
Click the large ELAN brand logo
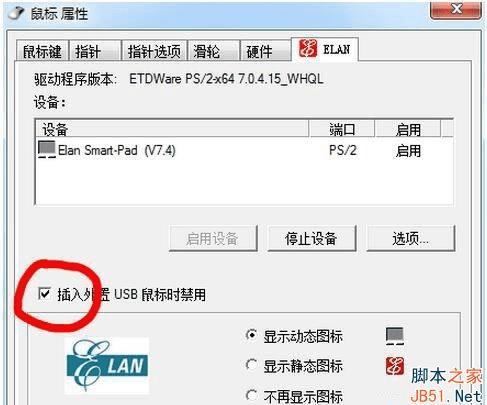107,366
